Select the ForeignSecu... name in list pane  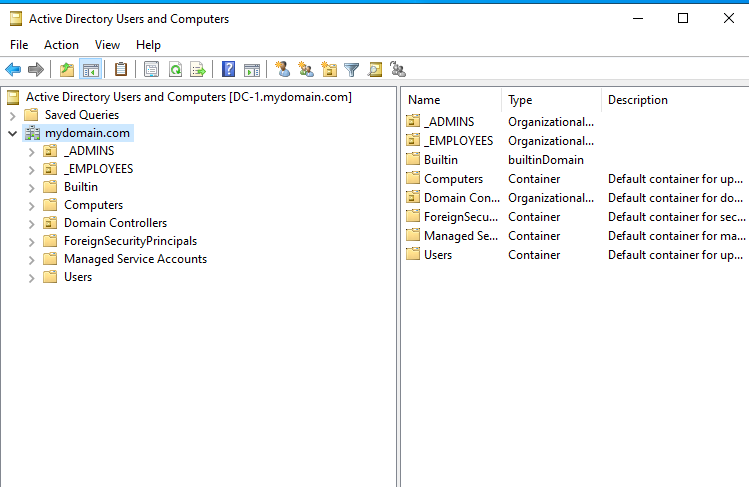tap(461, 217)
